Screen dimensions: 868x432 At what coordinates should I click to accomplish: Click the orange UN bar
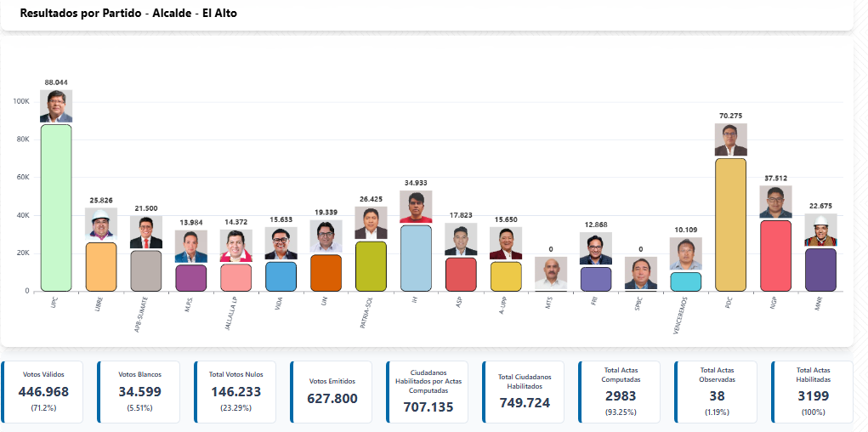point(326,273)
